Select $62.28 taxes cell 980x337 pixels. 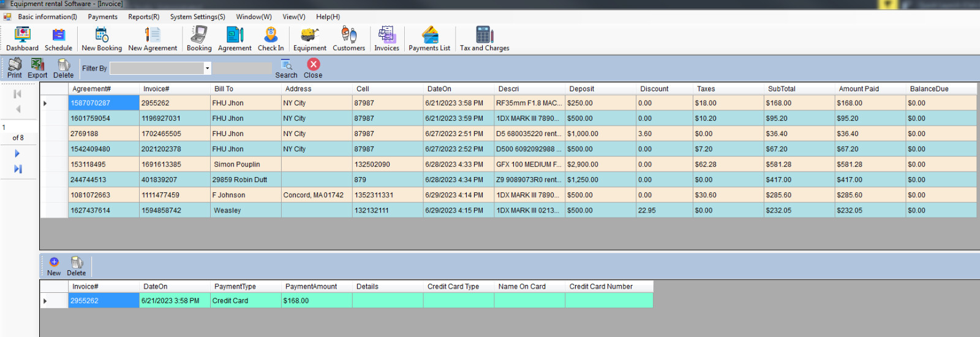pyautogui.click(x=728, y=164)
